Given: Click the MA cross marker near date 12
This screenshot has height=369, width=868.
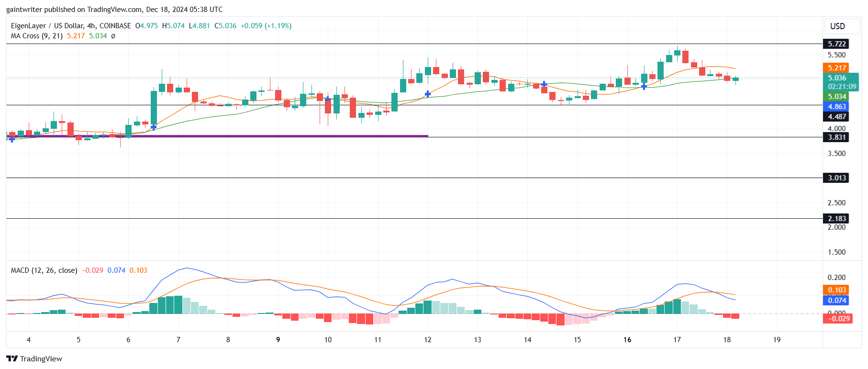Looking at the screenshot, I should pos(428,94).
